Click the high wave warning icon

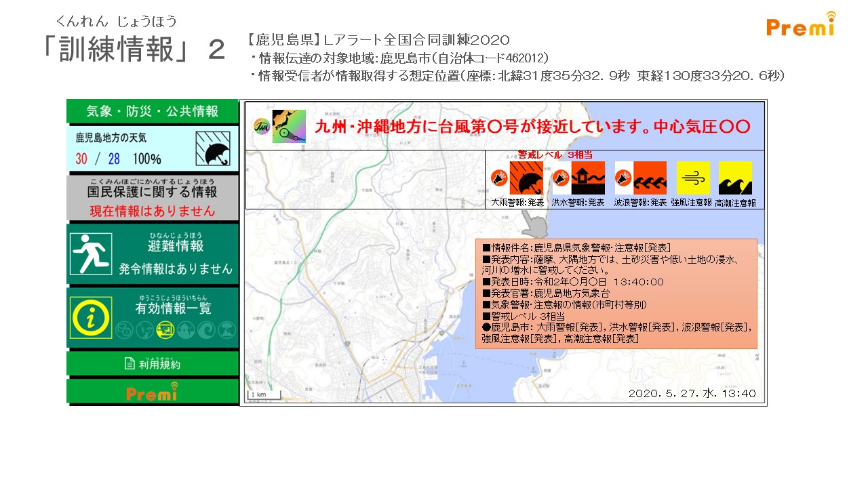pos(650,178)
